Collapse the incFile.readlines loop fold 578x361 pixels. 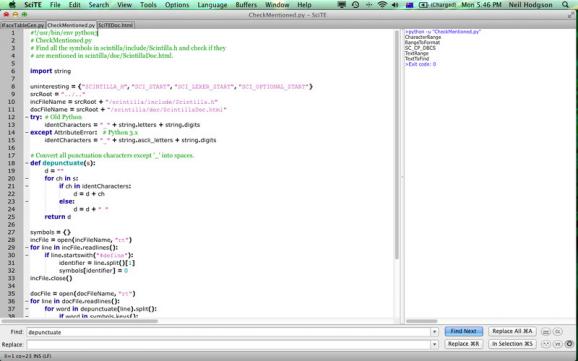(x=27, y=247)
